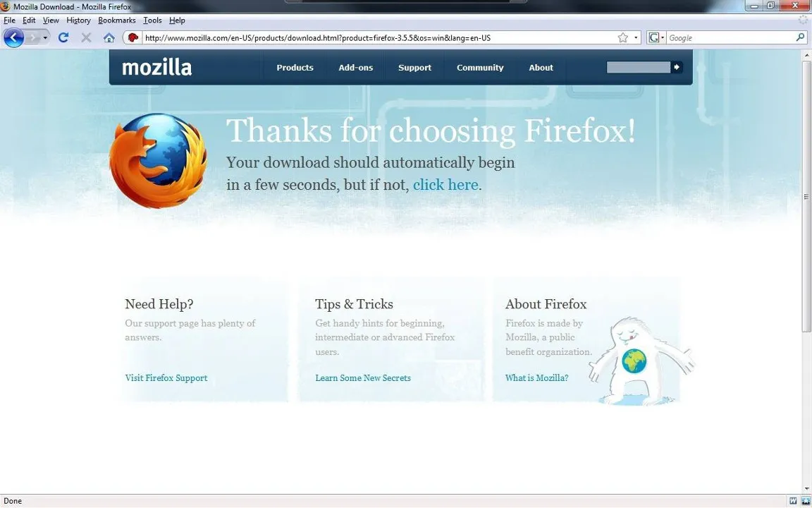The height and width of the screenshot is (508, 812).
Task: Open Learn Some New Secrets link
Action: [x=363, y=378]
